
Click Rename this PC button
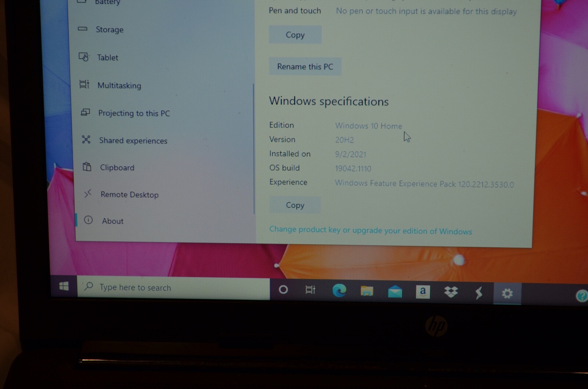pos(305,66)
